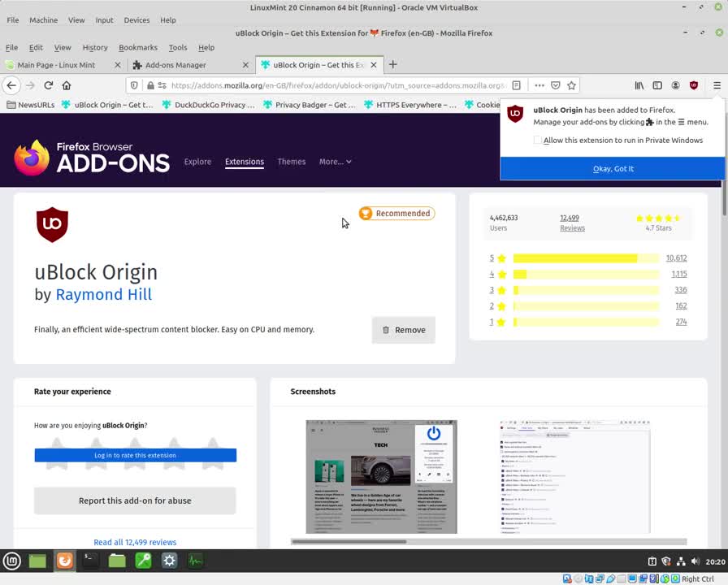Open VirtualBox Machine menu
728x585 pixels.
click(x=44, y=20)
